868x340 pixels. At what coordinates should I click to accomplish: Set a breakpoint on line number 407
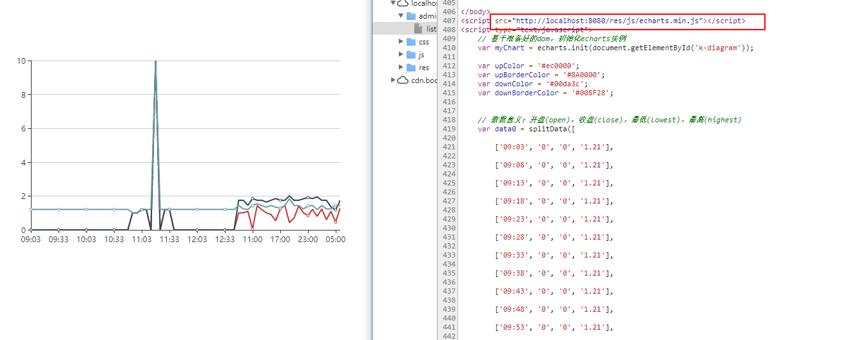[x=449, y=21]
